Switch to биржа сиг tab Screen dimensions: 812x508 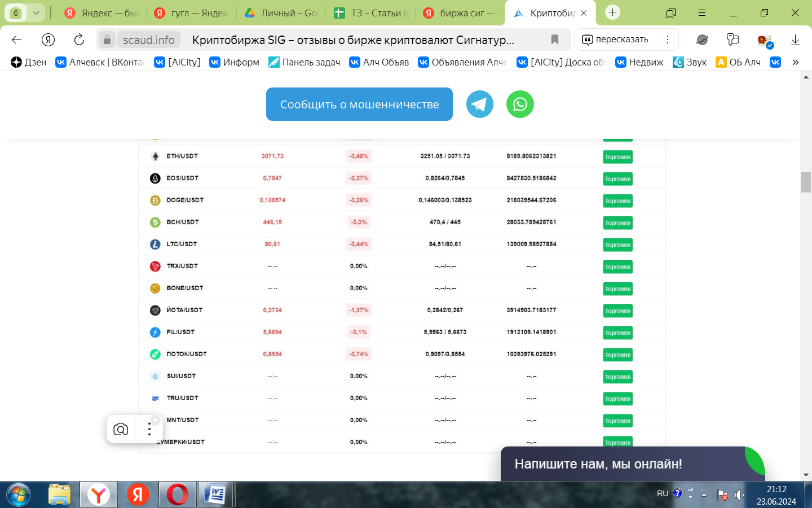point(460,13)
